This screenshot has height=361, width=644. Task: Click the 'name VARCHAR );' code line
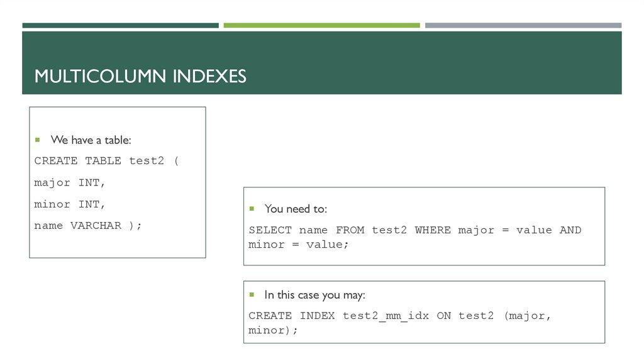[x=88, y=226]
